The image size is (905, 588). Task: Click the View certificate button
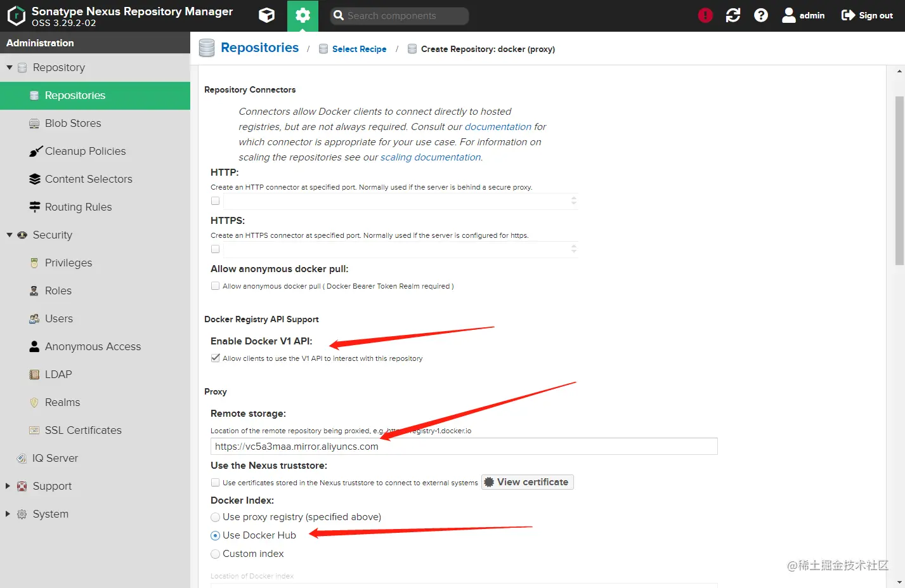(528, 482)
